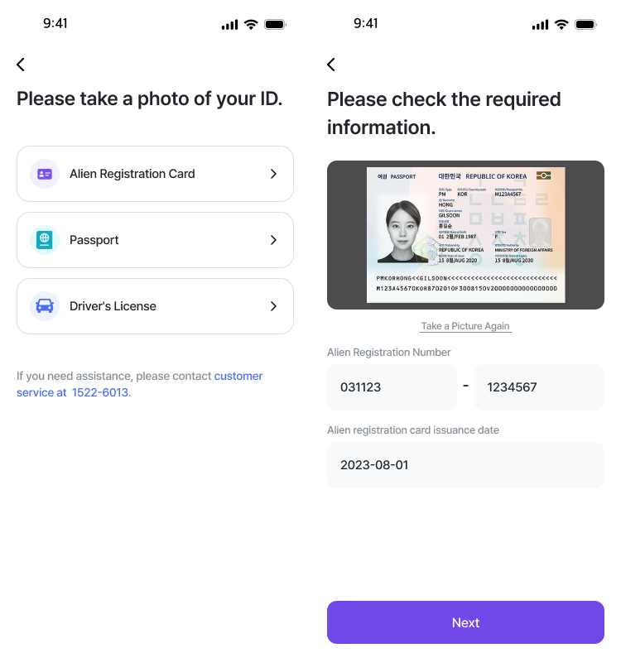Tap the teal Passport globe icon
Viewport: 621px width, 672px height.
click(45, 240)
